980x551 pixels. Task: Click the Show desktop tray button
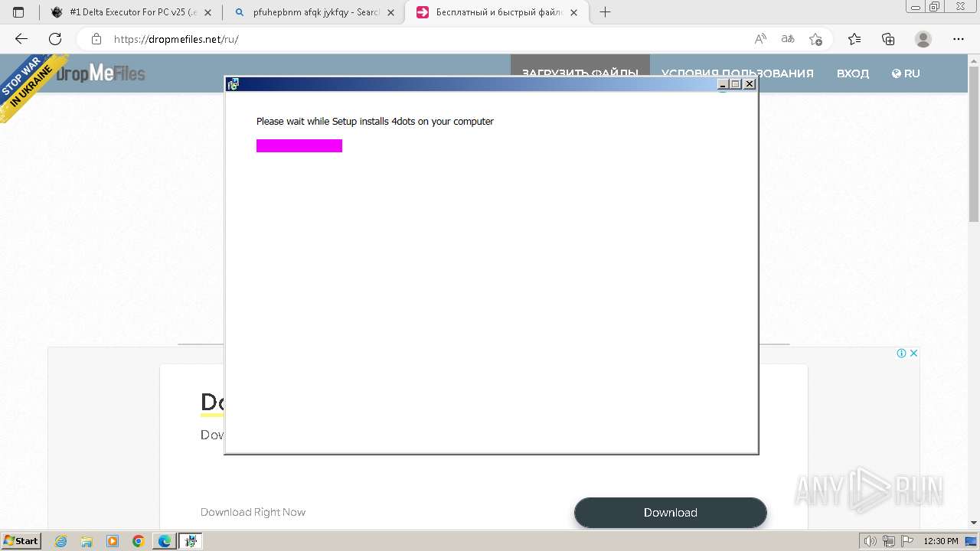(971, 541)
